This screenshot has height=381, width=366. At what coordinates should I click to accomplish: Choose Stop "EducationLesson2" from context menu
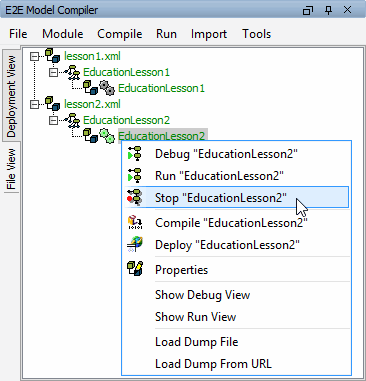pos(237,197)
